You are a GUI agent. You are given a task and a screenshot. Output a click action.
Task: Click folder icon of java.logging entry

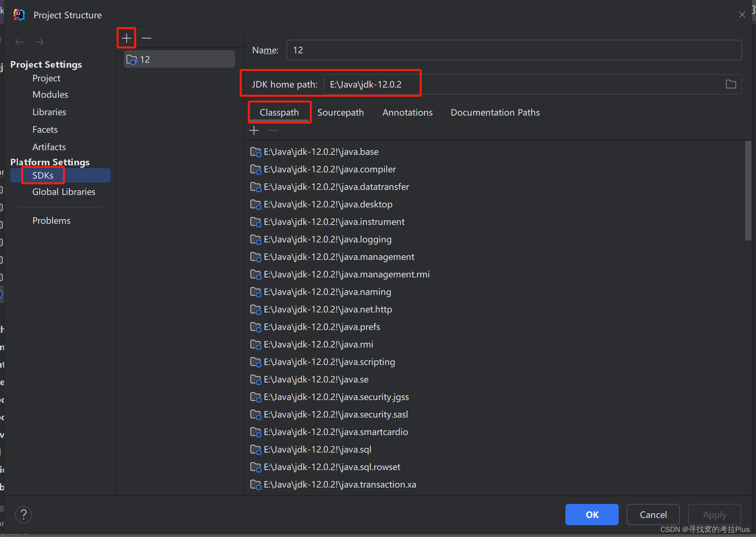pyautogui.click(x=256, y=239)
